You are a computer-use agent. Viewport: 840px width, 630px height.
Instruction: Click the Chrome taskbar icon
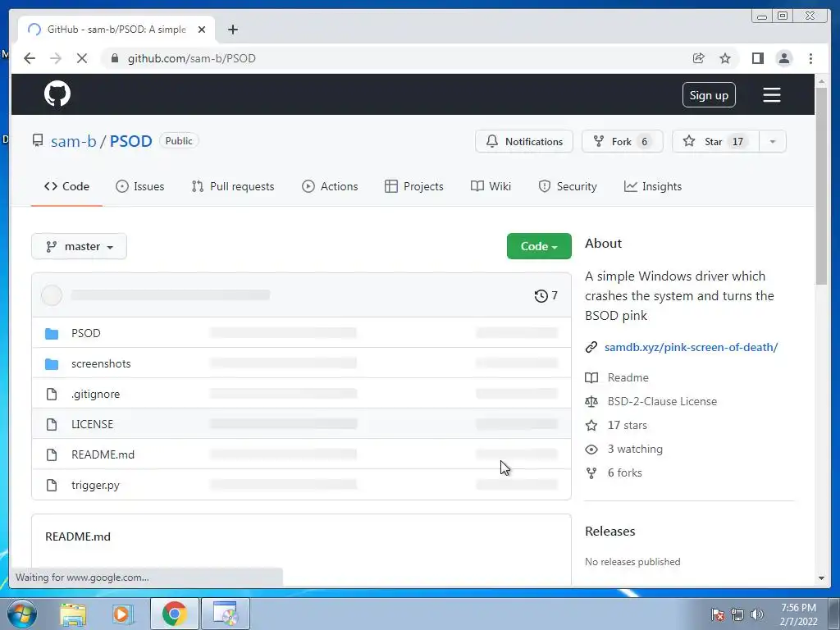175,614
